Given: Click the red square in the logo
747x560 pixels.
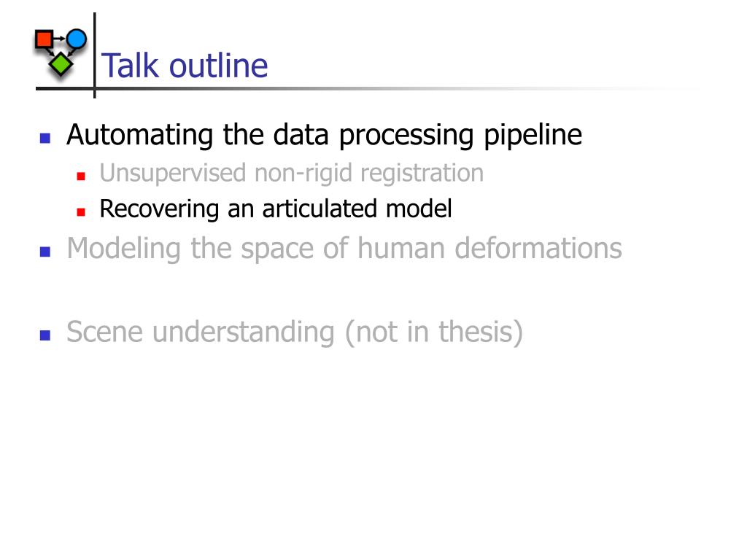Looking at the screenshot, I should tap(44, 39).
